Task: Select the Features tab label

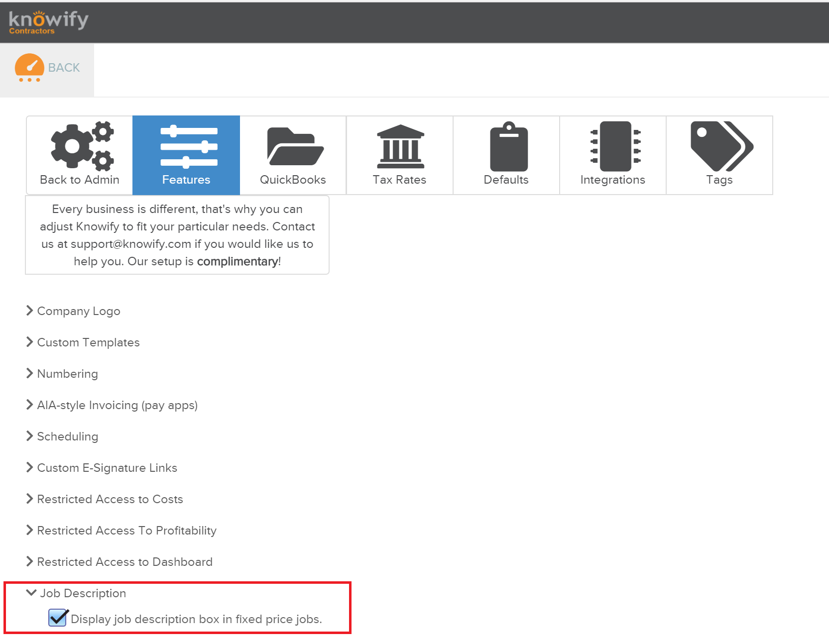Action: click(x=186, y=180)
